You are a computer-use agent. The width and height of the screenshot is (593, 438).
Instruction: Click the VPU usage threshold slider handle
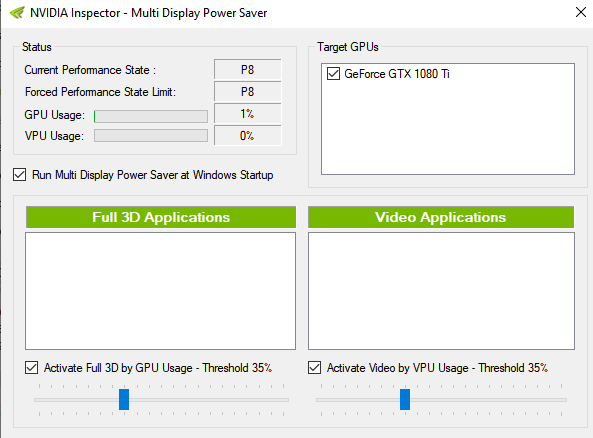coord(405,399)
